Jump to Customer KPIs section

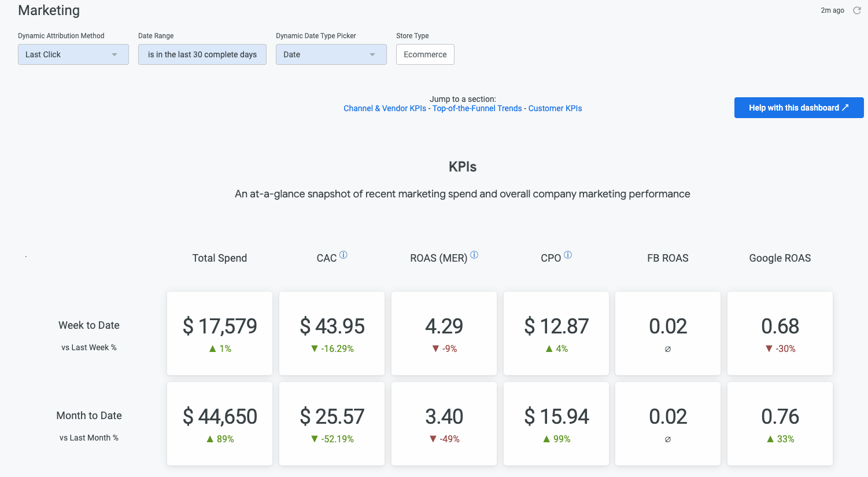click(555, 108)
